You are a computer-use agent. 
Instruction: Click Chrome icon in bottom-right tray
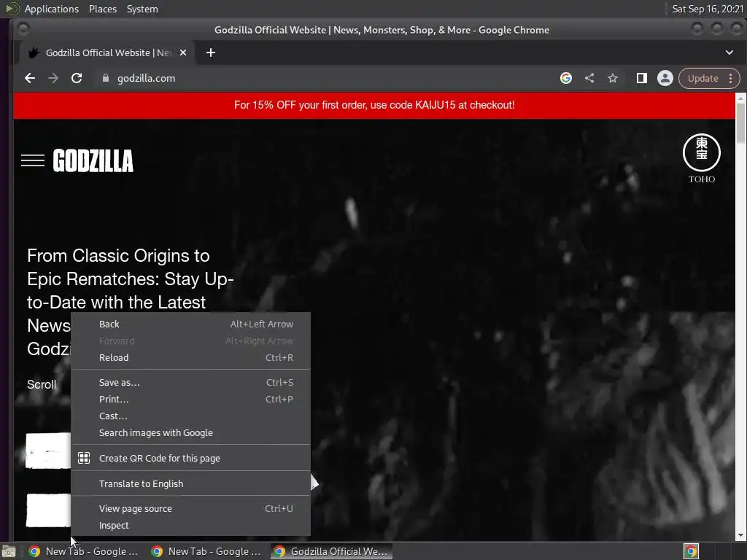click(x=691, y=551)
